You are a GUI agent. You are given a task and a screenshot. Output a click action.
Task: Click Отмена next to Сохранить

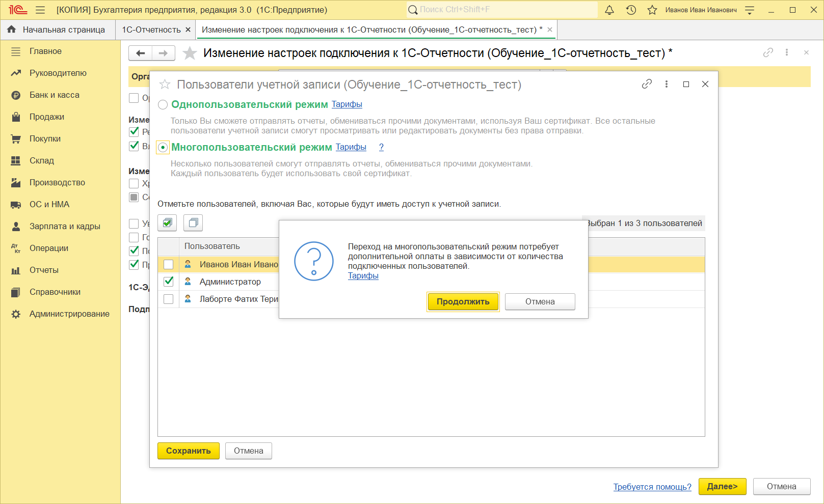[249, 451]
